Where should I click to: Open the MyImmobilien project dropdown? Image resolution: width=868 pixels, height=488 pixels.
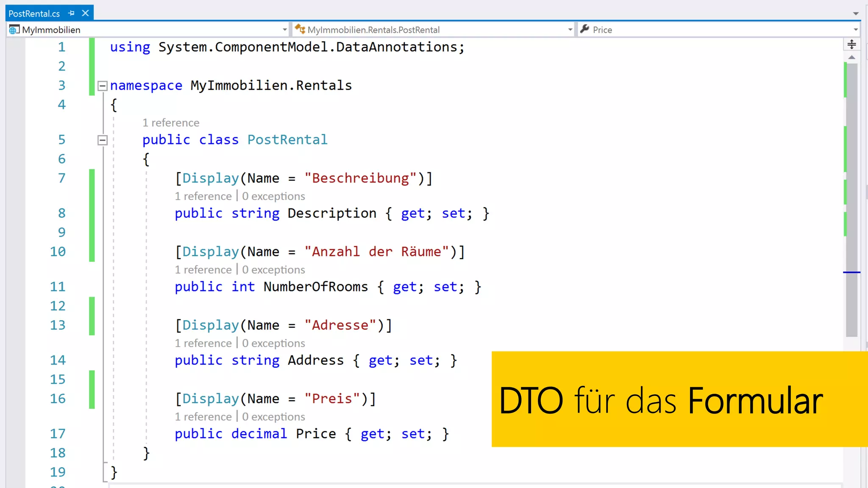(x=284, y=30)
